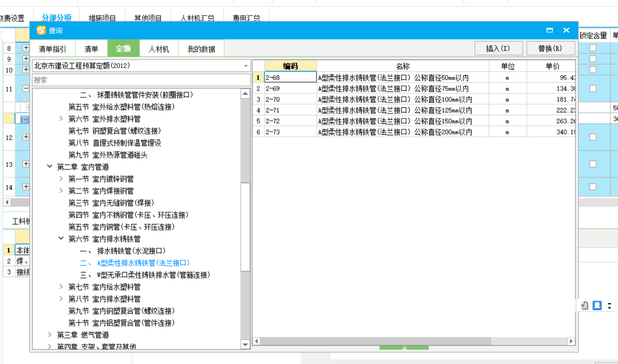618x364 pixels.
Task: Collapse row 11 in the background grid
Action: coord(26,88)
